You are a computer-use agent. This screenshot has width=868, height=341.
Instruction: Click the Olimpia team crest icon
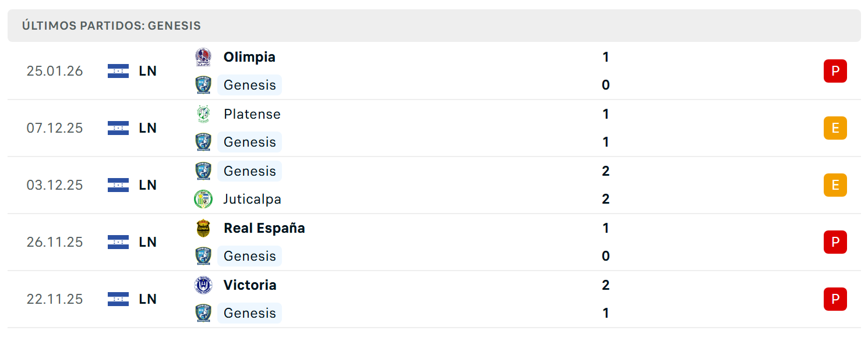[x=203, y=57]
